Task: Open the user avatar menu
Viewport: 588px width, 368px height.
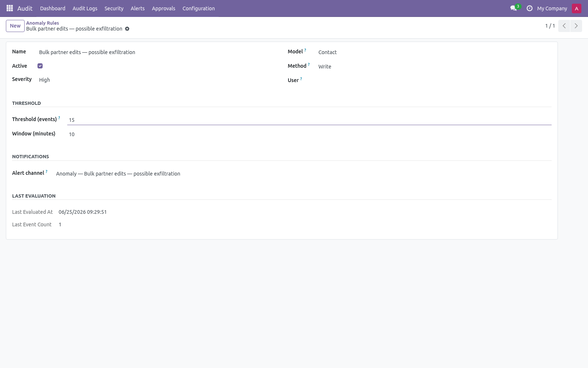Action: [577, 8]
